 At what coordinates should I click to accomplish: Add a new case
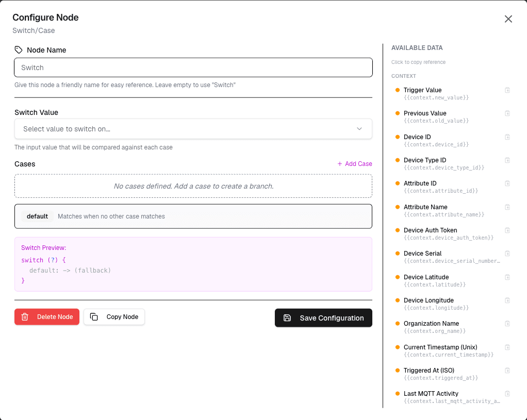[355, 164]
